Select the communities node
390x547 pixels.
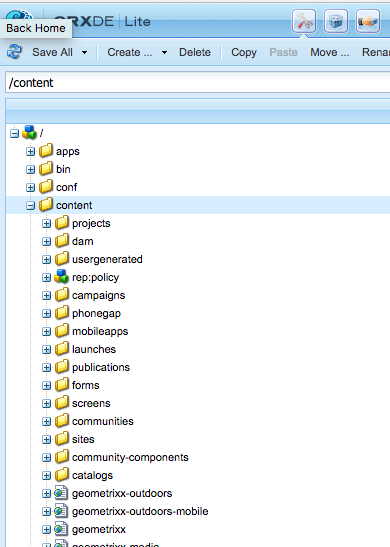[103, 421]
